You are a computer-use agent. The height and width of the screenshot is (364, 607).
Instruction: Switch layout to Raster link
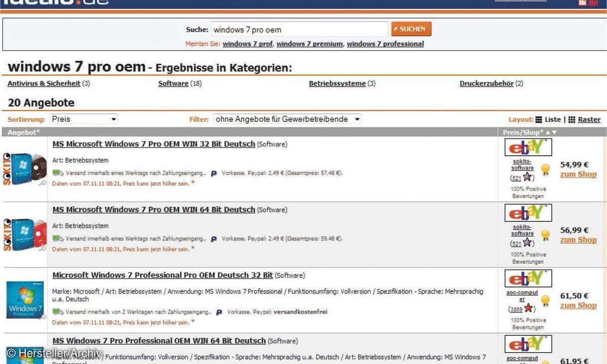[x=589, y=120]
